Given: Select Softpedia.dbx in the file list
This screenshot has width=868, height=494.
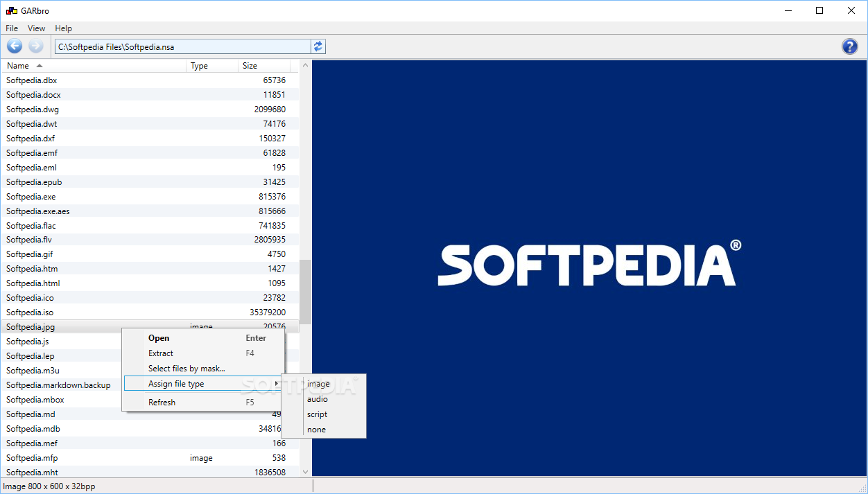Looking at the screenshot, I should pos(150,80).
